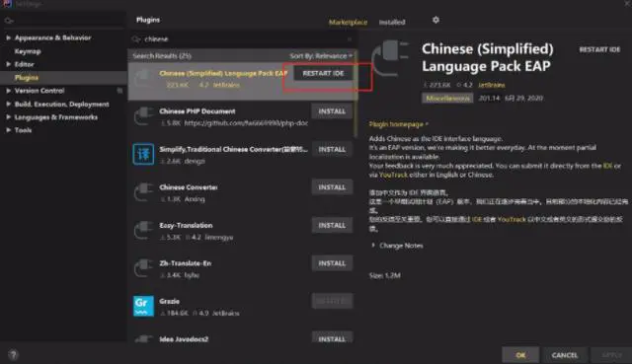Click the Zh-Translate-En plug icon
The height and width of the screenshot is (364, 632).
coord(143,267)
